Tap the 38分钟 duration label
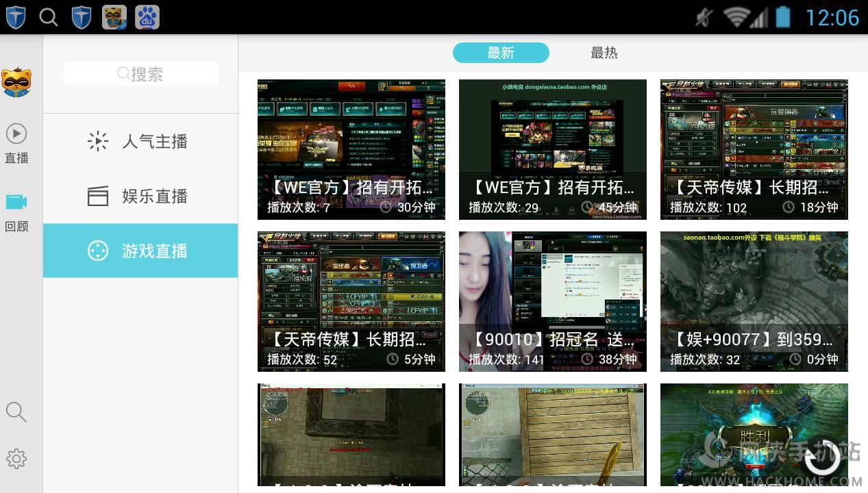 pos(618,359)
